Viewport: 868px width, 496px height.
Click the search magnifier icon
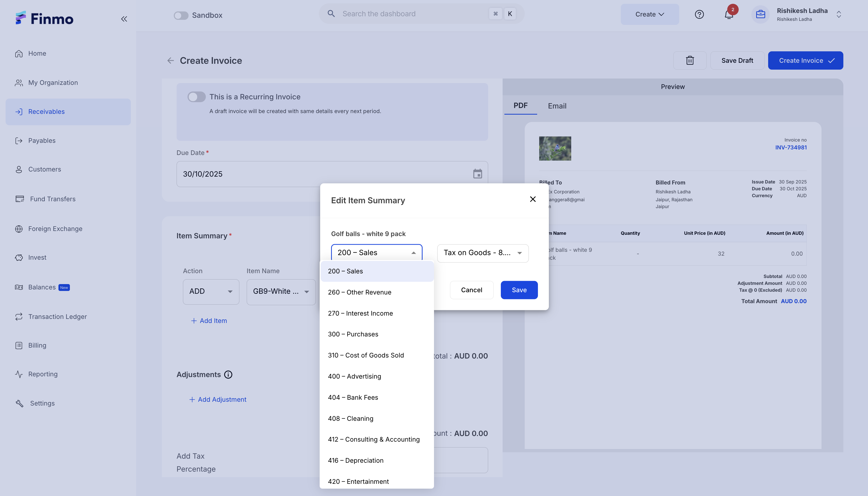(x=331, y=14)
